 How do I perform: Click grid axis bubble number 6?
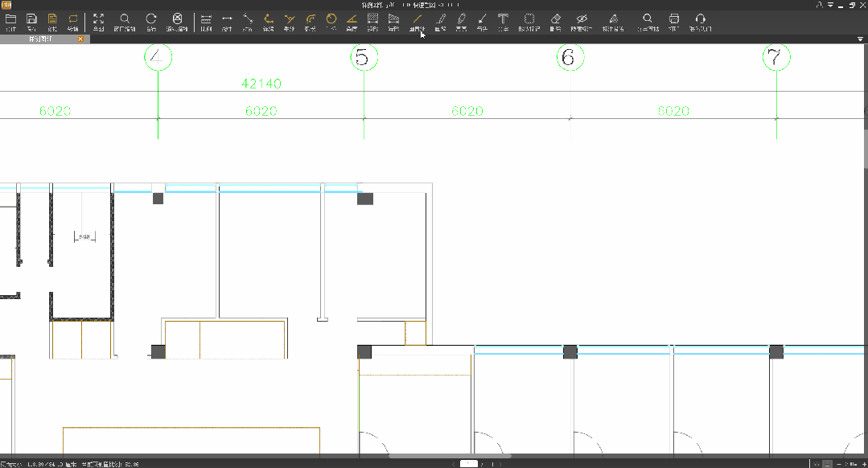coord(570,57)
